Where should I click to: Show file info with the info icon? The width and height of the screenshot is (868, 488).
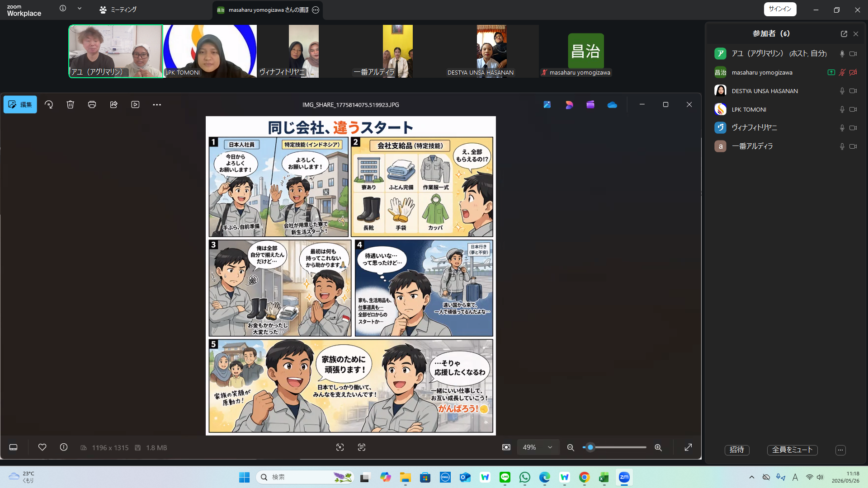64,447
